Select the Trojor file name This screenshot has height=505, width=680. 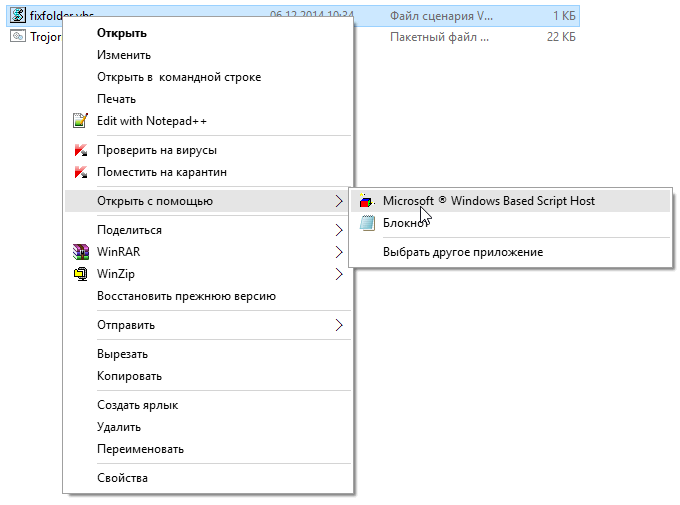tap(46, 37)
